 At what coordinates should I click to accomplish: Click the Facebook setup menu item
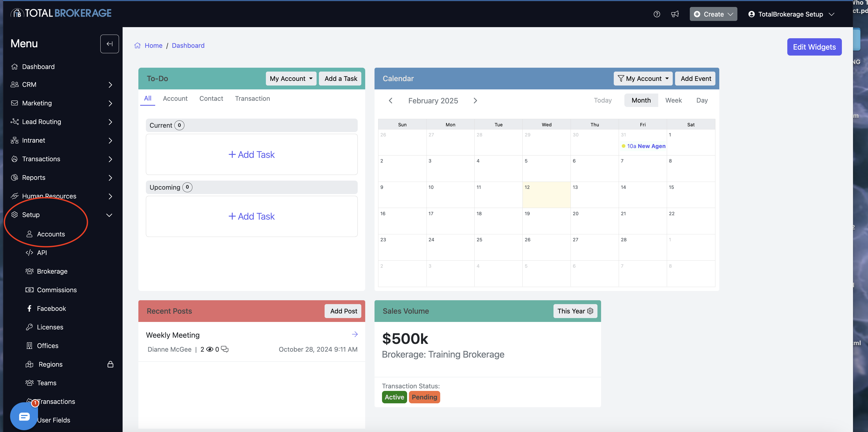(51, 308)
